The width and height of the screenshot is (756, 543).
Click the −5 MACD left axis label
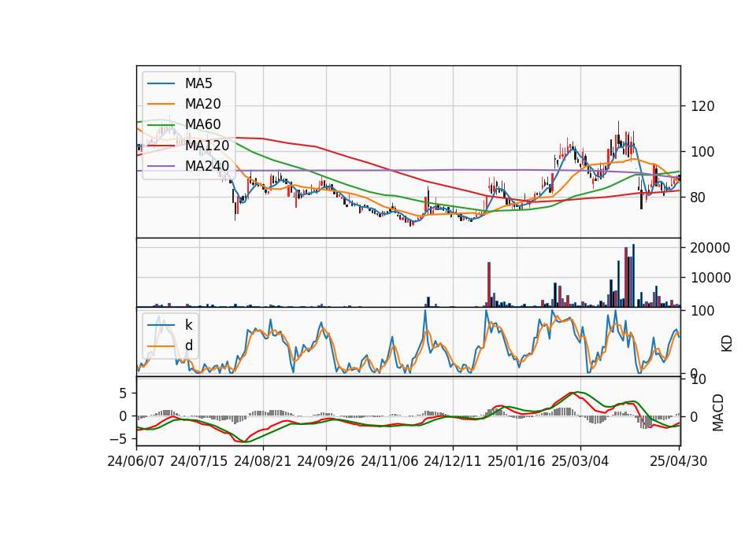117,439
